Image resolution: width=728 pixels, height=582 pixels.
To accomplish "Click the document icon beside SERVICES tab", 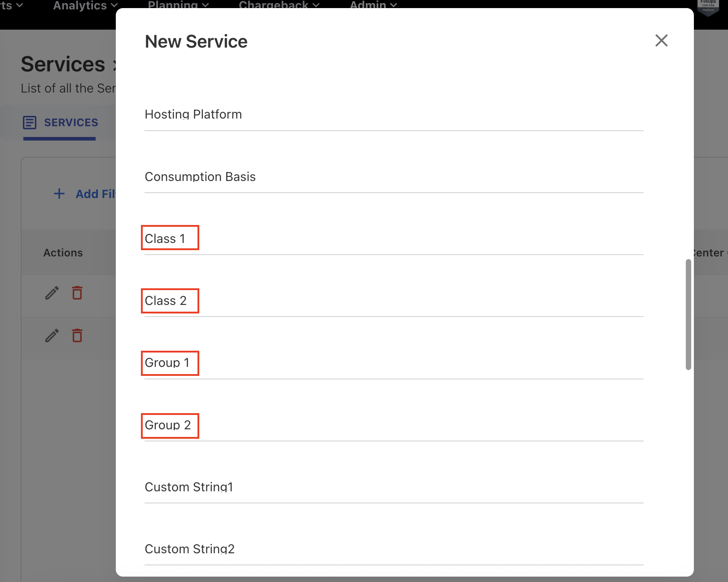I will pyautogui.click(x=29, y=122).
